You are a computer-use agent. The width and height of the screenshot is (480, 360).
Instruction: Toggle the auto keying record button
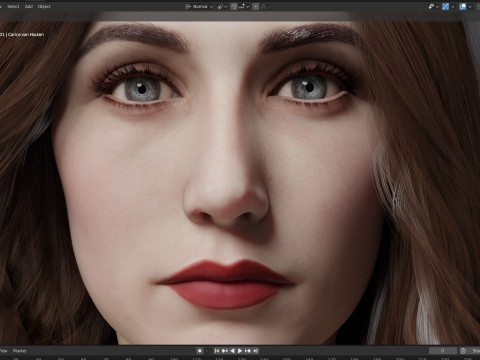(x=200, y=351)
